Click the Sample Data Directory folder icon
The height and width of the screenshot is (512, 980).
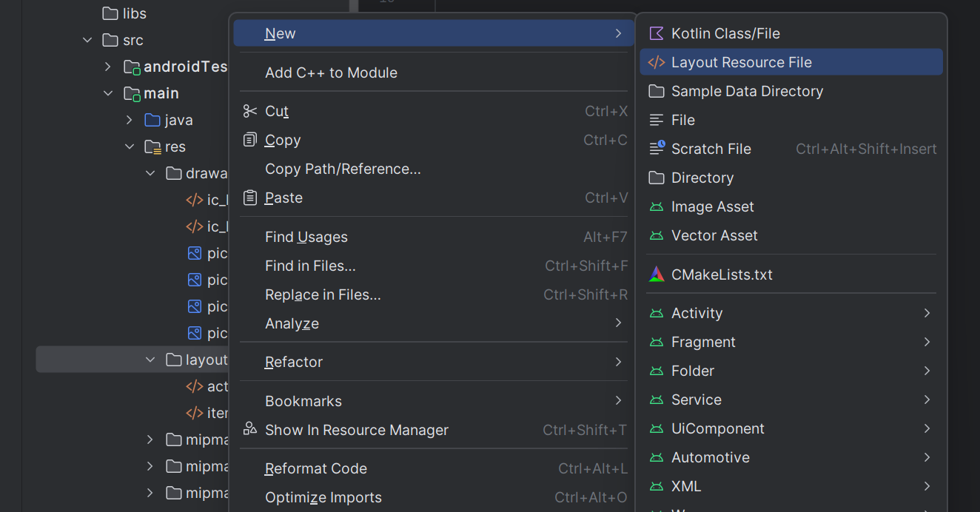coord(656,91)
